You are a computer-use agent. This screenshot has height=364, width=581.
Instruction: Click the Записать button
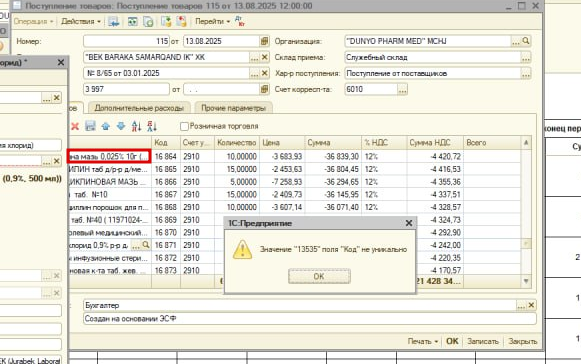tap(483, 341)
